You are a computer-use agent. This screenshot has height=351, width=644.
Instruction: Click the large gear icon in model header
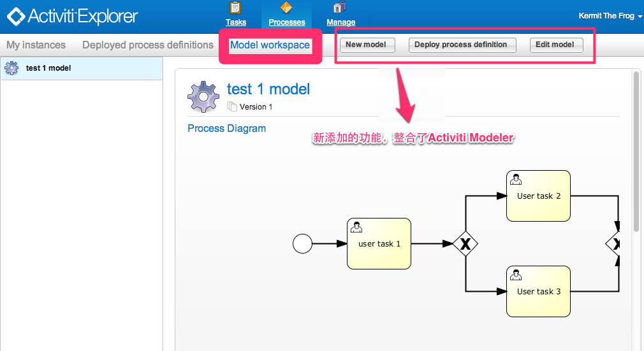click(x=203, y=97)
